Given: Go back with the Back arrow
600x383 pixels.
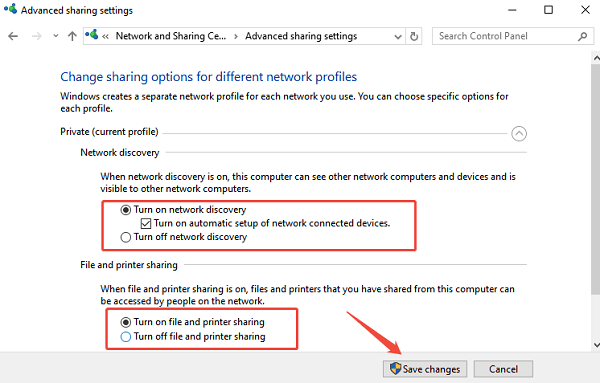Looking at the screenshot, I should (x=13, y=36).
